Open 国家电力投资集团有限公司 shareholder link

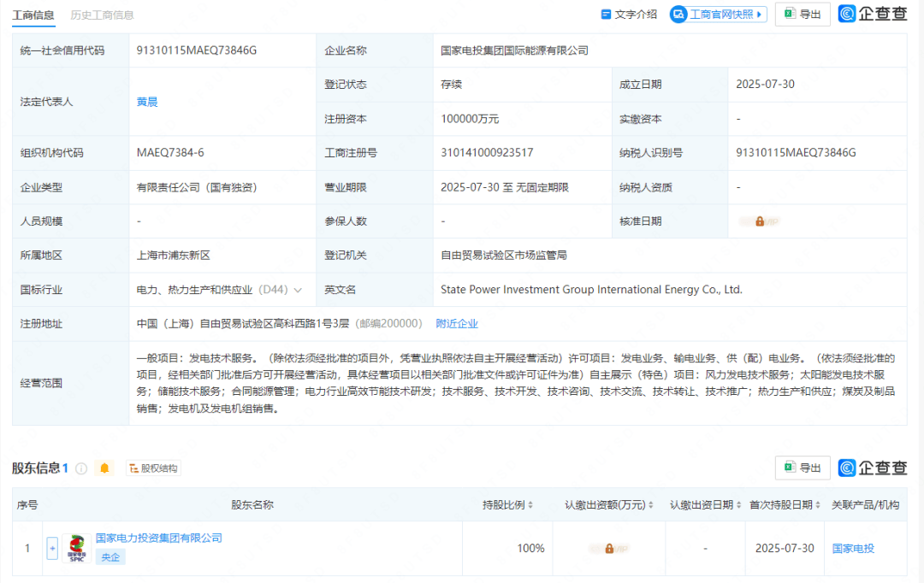pyautogui.click(x=159, y=539)
